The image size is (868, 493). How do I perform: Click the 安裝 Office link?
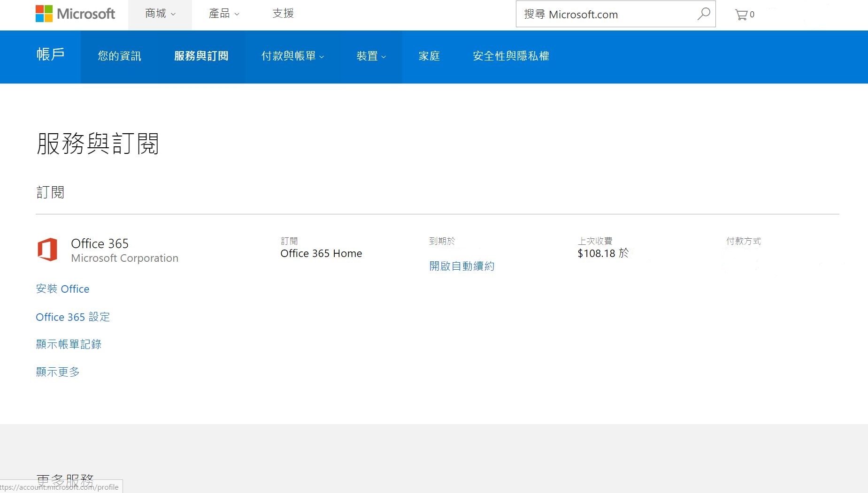[62, 289]
